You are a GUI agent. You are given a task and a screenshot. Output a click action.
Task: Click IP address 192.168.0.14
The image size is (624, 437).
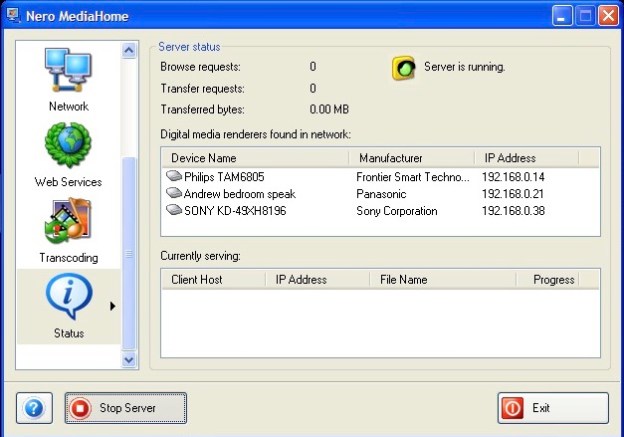pyautogui.click(x=513, y=177)
